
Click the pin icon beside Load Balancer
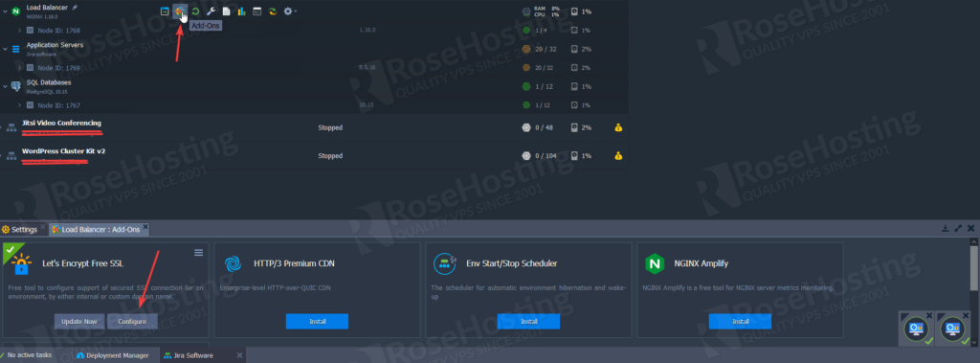pos(75,8)
